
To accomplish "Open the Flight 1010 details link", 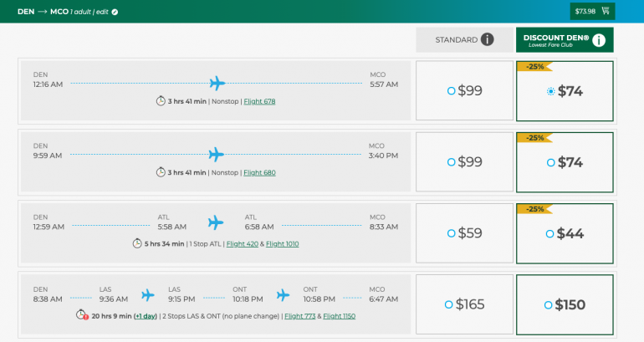I will [282, 244].
